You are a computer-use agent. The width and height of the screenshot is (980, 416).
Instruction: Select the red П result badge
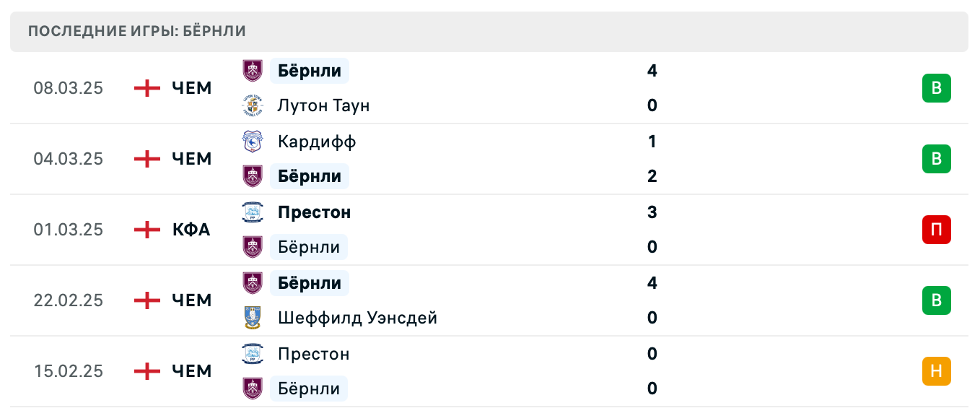click(936, 230)
